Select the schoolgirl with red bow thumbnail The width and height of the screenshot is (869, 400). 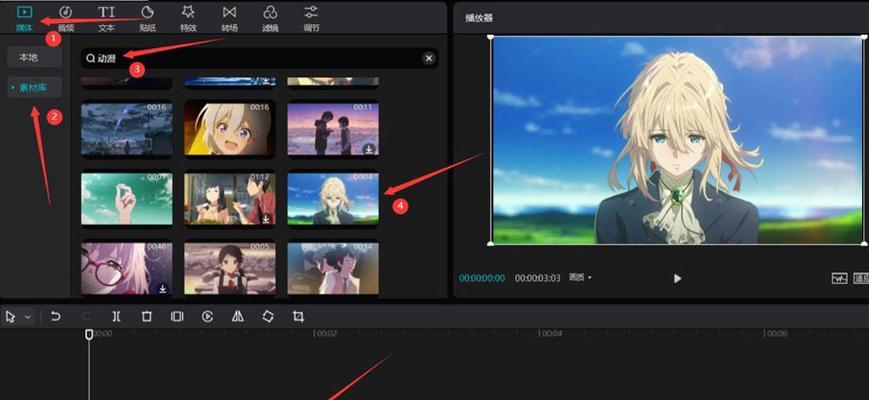230,269
